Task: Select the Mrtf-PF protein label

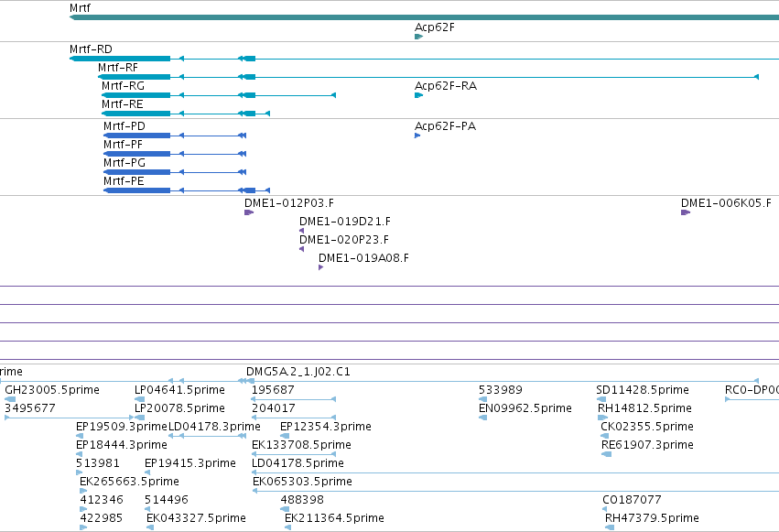Action: [x=124, y=145]
